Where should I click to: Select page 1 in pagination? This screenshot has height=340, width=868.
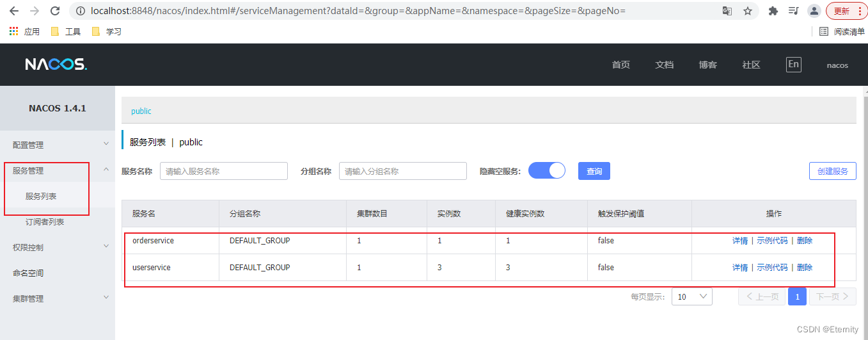point(797,296)
